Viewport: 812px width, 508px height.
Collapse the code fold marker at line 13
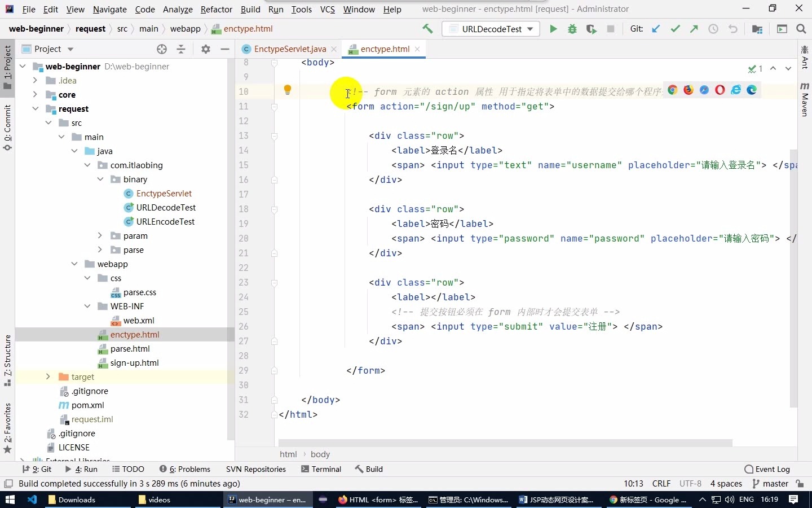275,136
